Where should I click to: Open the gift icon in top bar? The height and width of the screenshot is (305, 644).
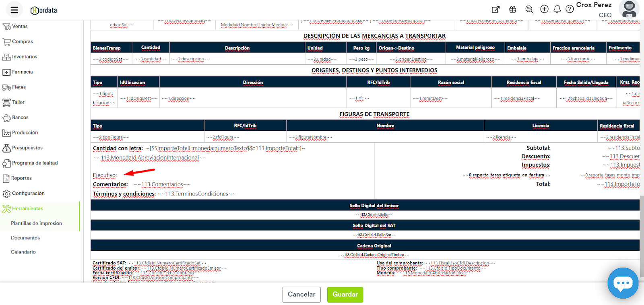[512, 10]
